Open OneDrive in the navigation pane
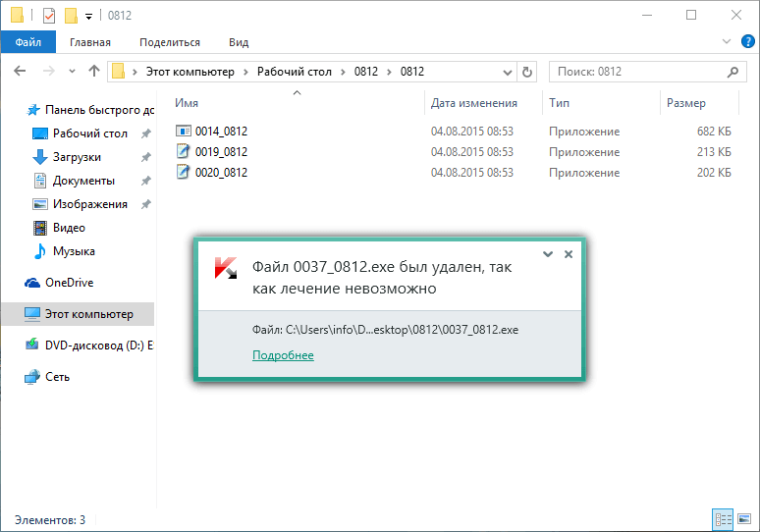The height and width of the screenshot is (532, 760). tap(59, 283)
